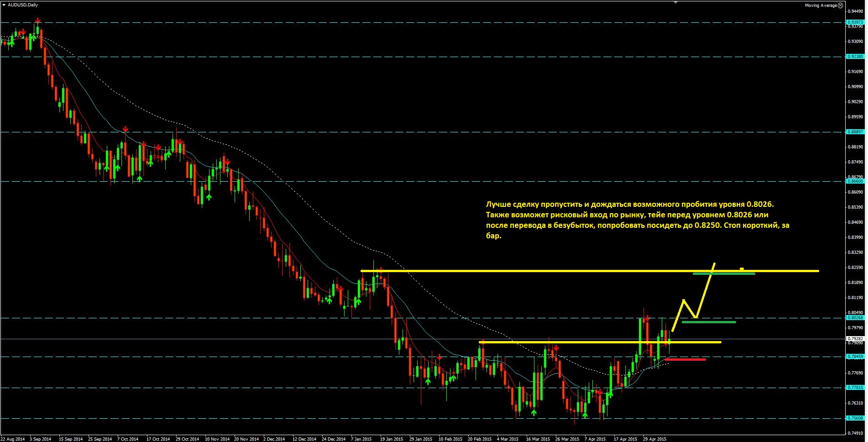Click the 7 Jan 2015 date label

coord(361,439)
